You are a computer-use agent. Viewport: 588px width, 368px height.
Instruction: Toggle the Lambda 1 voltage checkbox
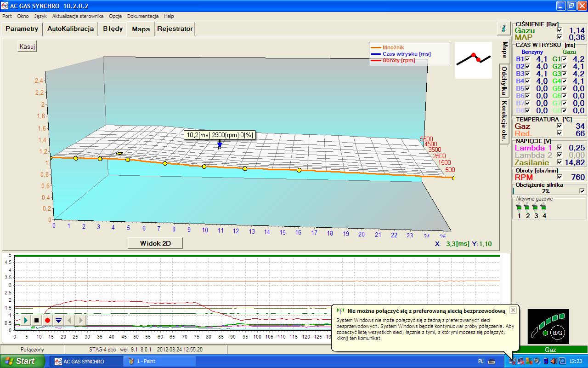tap(559, 148)
